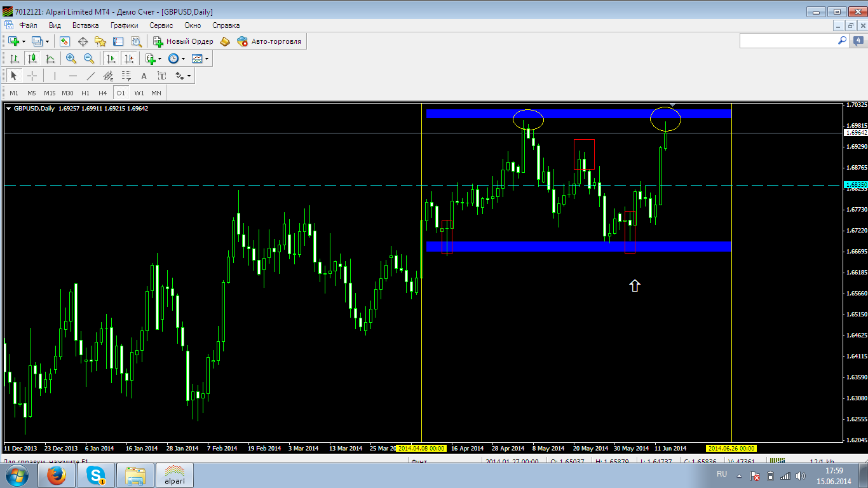Open chart menu triangle beside GBPUSD,Daily
This screenshot has width=868, height=488.
(8, 108)
